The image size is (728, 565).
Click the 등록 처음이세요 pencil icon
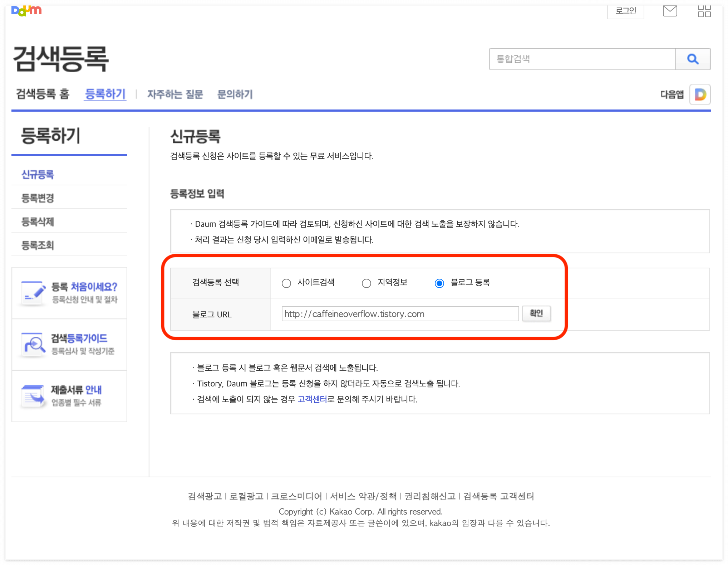(33, 293)
